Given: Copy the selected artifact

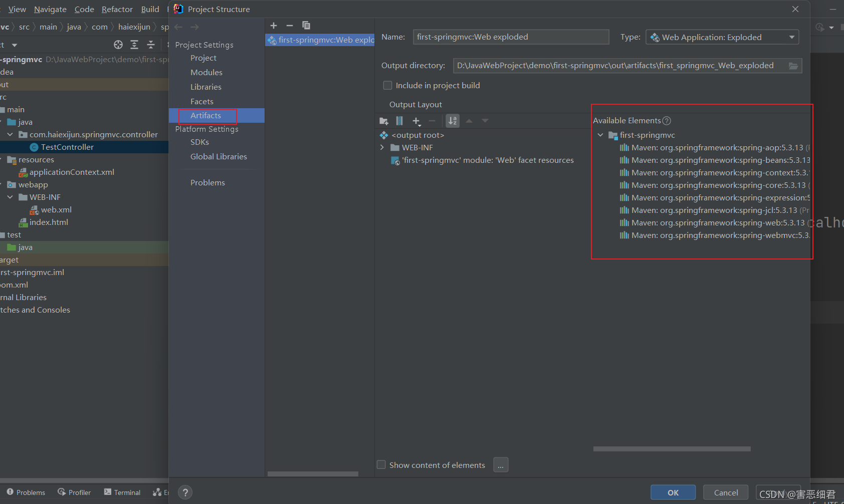Looking at the screenshot, I should pyautogui.click(x=306, y=26).
